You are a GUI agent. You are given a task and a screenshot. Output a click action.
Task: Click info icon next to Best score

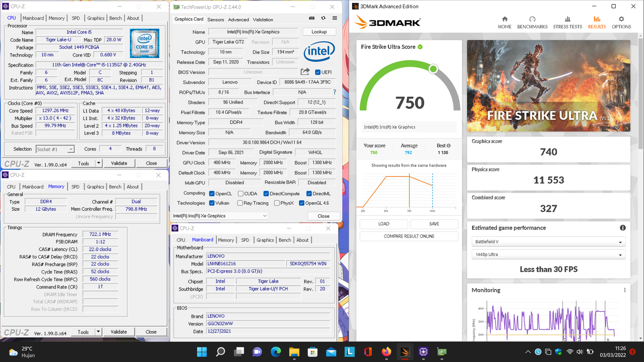[x=449, y=145]
